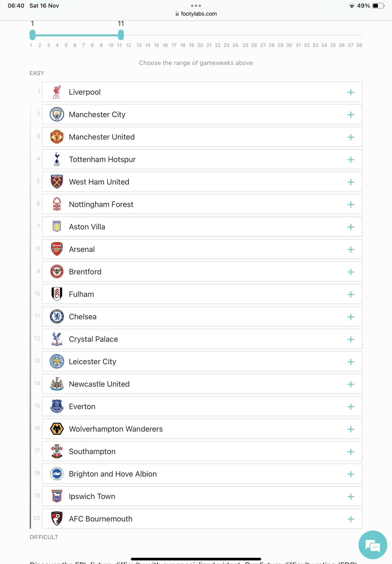Select the Crystal Palace team name
Viewport: 392px width, 564px height.
93,339
